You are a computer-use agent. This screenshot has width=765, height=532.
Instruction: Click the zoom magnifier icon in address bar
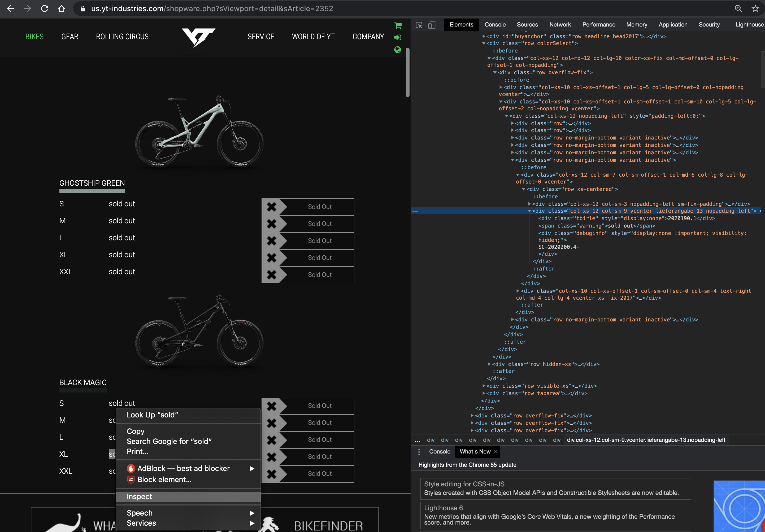(x=738, y=9)
